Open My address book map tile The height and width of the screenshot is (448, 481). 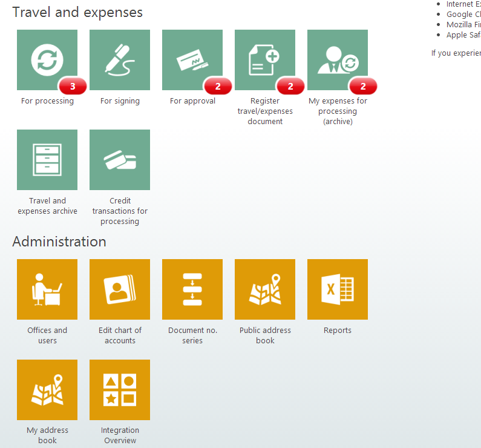(47, 390)
